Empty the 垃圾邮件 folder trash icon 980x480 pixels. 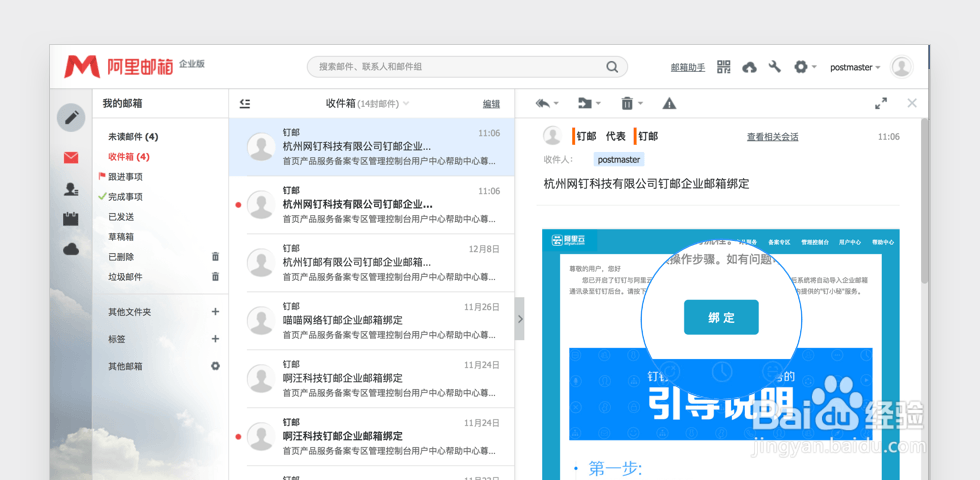(216, 277)
